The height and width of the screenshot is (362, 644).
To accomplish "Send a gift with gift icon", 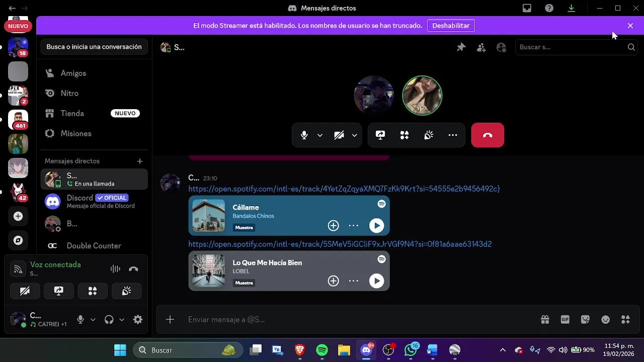I will click(545, 320).
